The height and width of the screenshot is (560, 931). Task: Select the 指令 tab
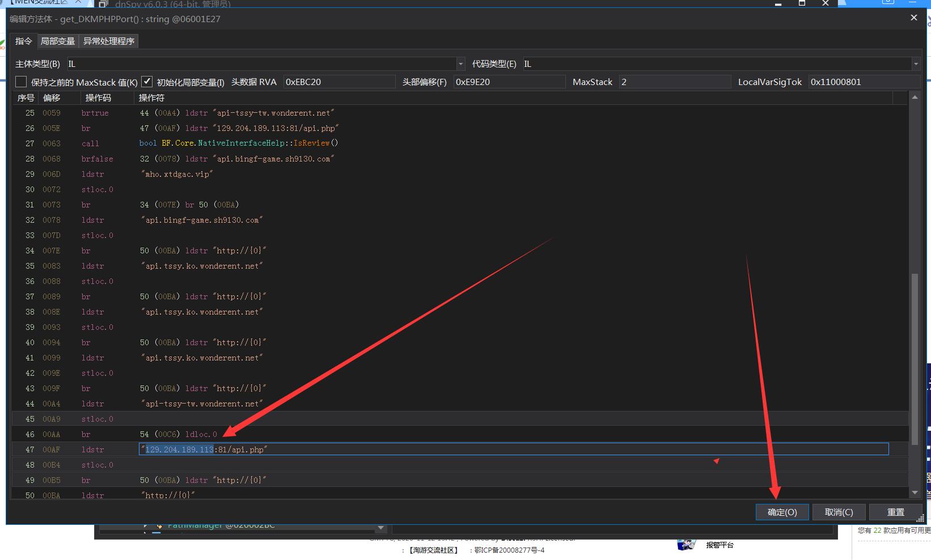[x=24, y=41]
